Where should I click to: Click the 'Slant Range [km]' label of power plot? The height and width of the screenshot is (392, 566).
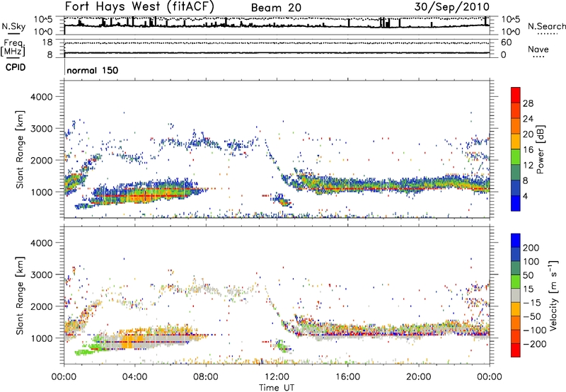(20, 149)
